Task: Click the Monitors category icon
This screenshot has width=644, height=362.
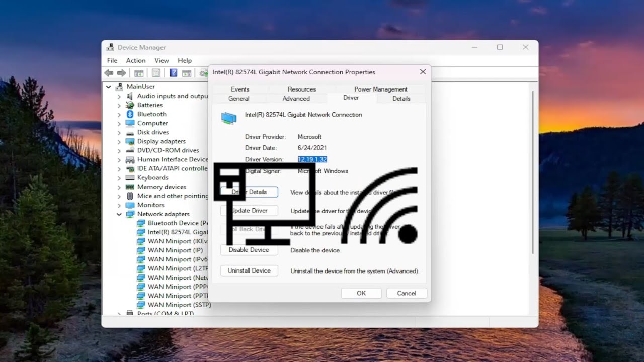Action: point(130,205)
